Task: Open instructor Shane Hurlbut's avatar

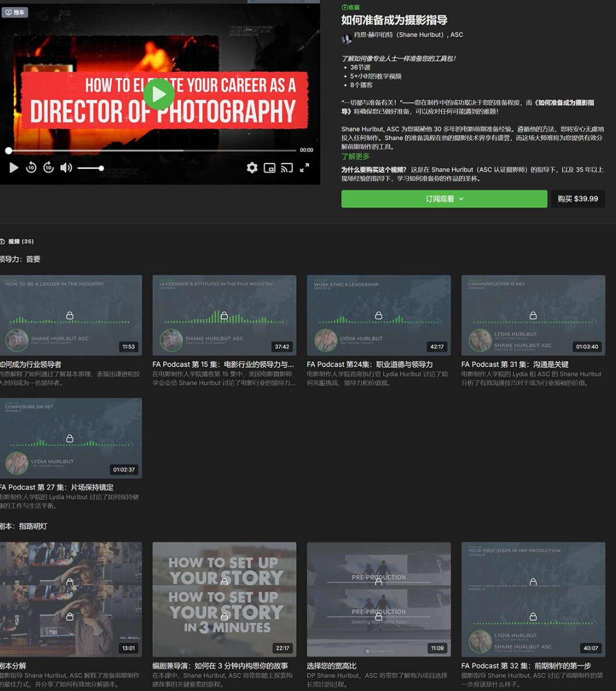Action: coord(347,39)
